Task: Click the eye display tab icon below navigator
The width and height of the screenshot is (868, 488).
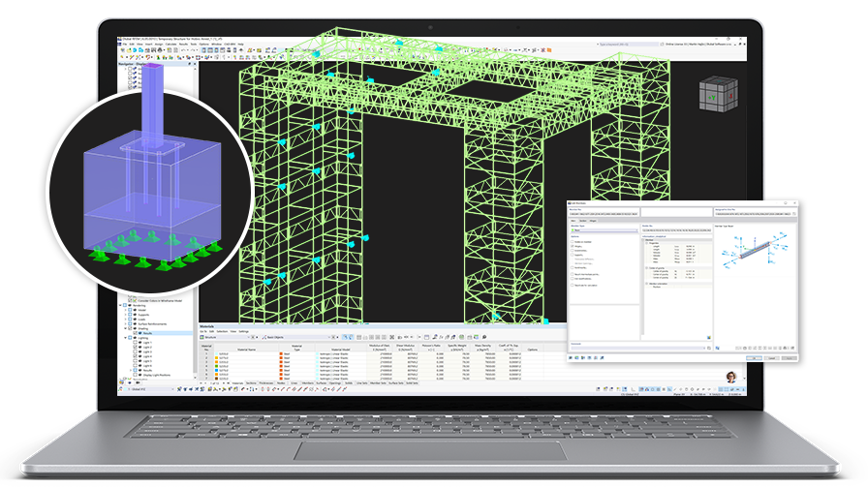Action: [130, 382]
